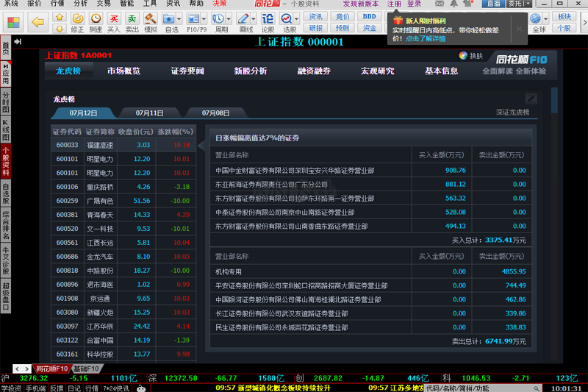Click the 买入 (buy) toolbar icon

click(x=113, y=19)
